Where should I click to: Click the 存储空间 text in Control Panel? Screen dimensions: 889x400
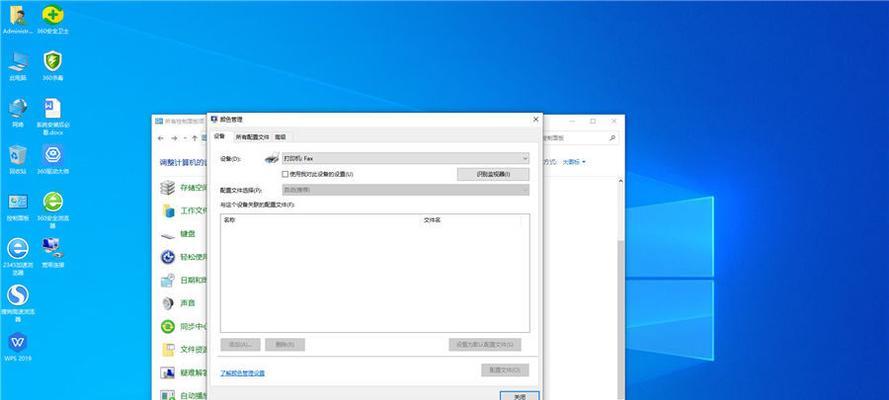click(x=193, y=188)
